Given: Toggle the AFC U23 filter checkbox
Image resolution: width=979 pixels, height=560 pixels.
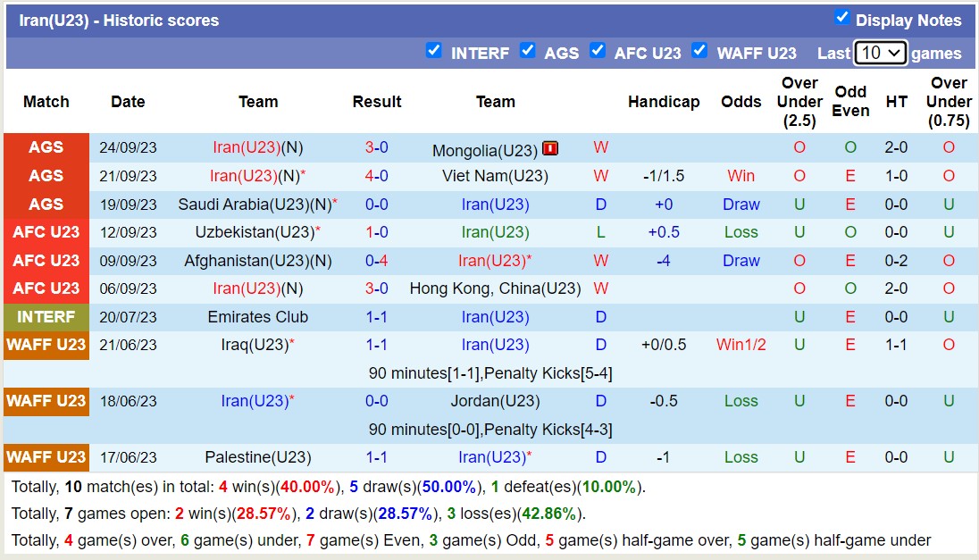Looking at the screenshot, I should click(598, 51).
